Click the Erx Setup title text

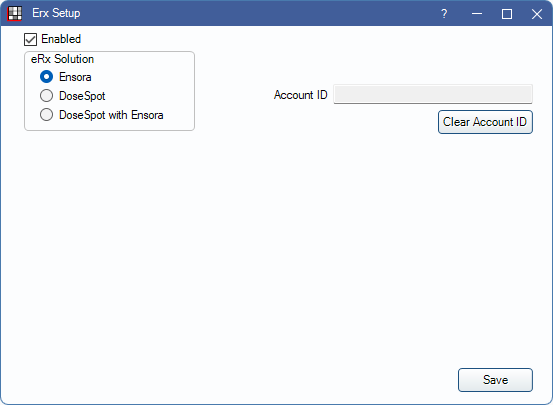pyautogui.click(x=56, y=13)
